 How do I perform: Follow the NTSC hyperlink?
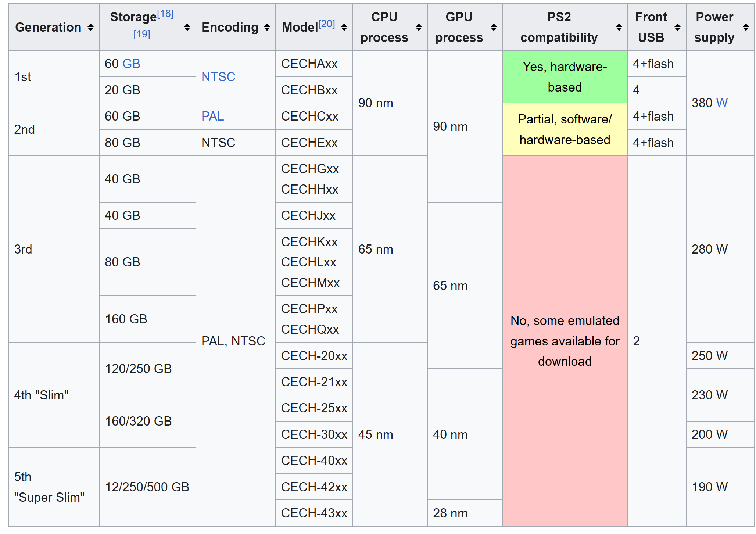(x=218, y=77)
